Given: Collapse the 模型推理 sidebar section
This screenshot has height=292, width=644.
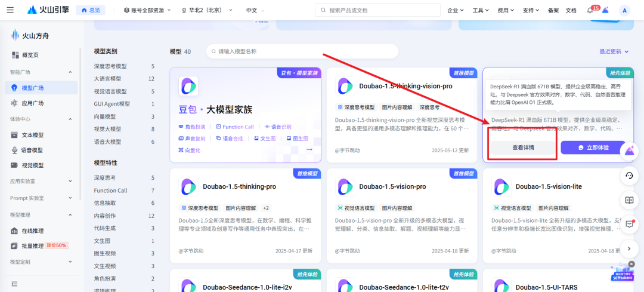Looking at the screenshot, I should [70, 215].
